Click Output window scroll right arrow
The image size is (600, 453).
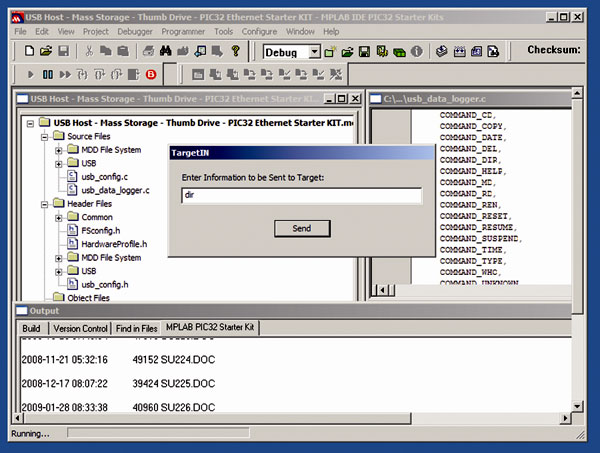tap(566, 418)
